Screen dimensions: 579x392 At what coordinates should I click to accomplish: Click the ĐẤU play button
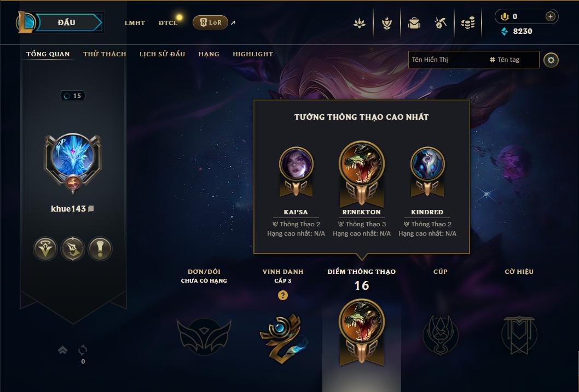[x=67, y=22]
